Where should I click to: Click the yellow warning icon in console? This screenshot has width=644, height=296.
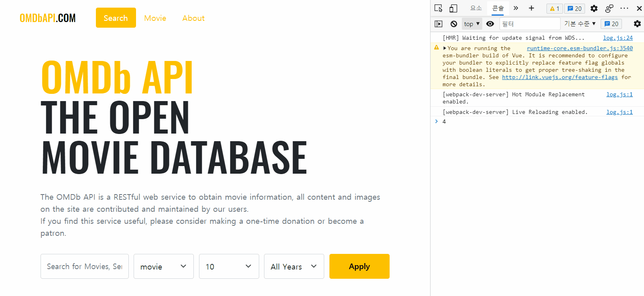pos(437,48)
